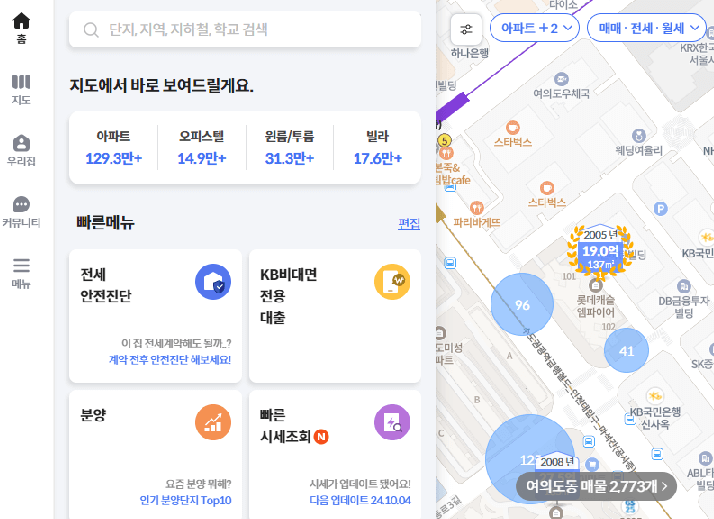The image size is (714, 519).
Task: Click the 여의도우체국 post office icon
Action: [x=561, y=79]
